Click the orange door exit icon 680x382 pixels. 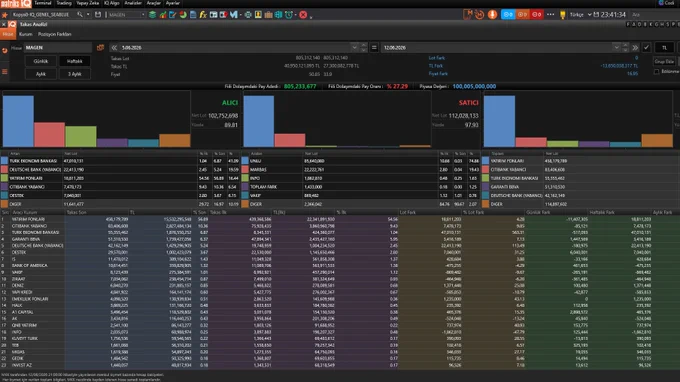coord(467,14)
